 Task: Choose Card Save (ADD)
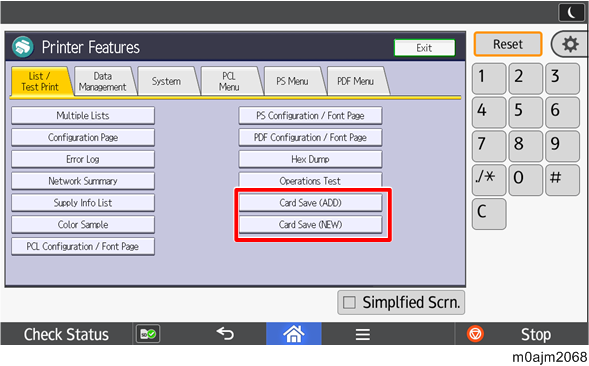click(310, 203)
